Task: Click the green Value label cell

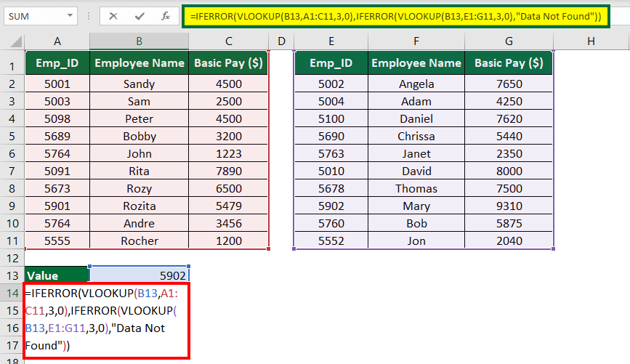Action: [x=57, y=275]
